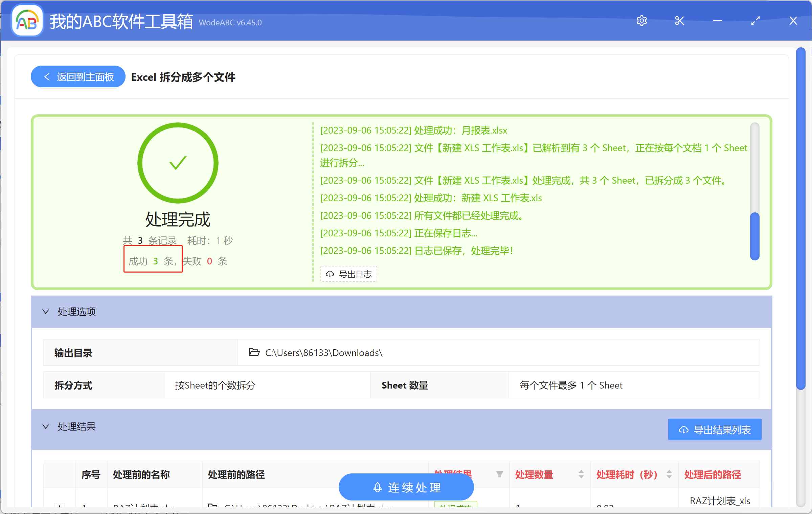Image resolution: width=812 pixels, height=514 pixels.
Task: Sort by the 处理数量 column
Action: click(x=581, y=474)
